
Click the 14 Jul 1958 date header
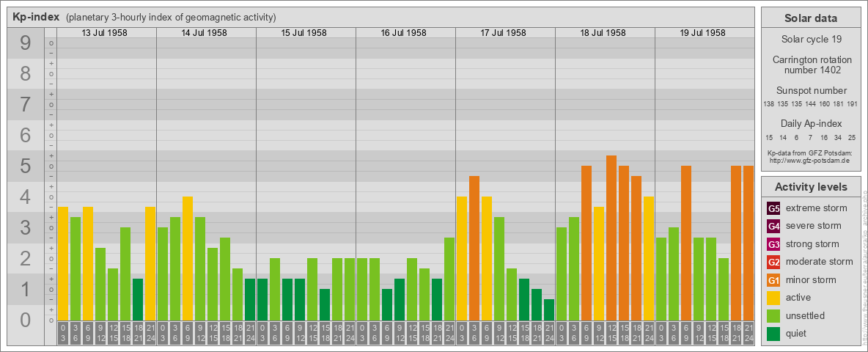(205, 33)
